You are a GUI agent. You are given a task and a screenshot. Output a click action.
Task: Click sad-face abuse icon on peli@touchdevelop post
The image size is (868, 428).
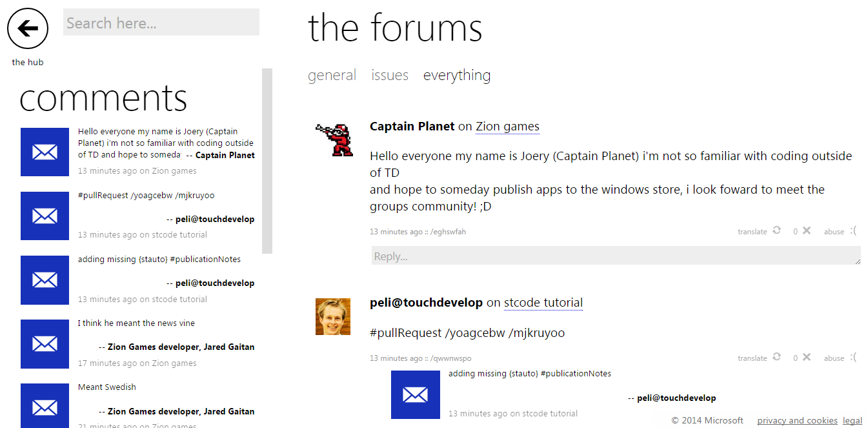pyautogui.click(x=853, y=357)
